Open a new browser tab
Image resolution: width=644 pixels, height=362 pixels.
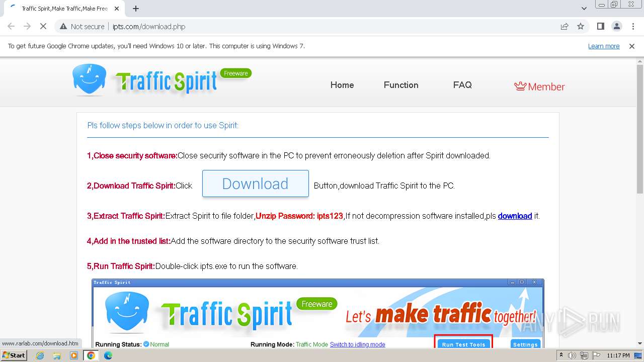click(x=136, y=9)
